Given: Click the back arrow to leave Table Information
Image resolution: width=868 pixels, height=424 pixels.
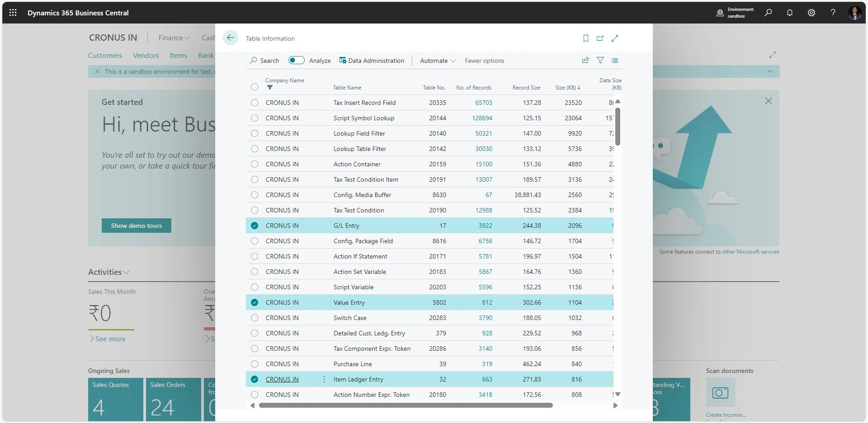Looking at the screenshot, I should 231,38.
